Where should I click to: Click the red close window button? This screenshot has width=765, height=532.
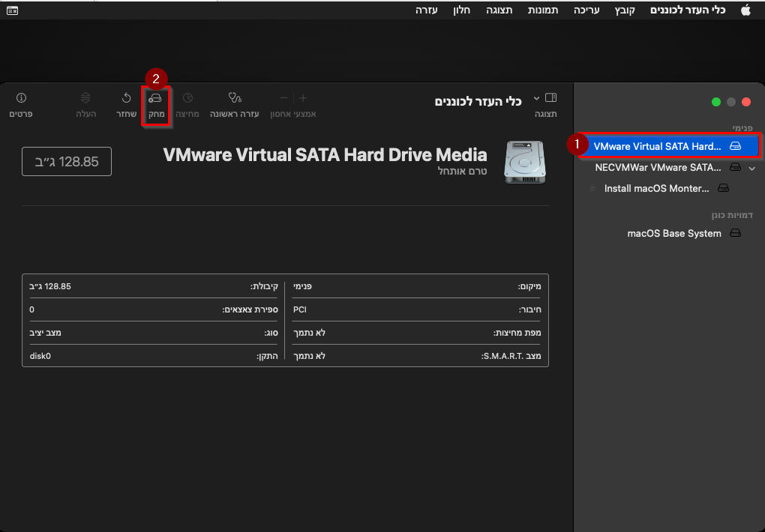(x=746, y=102)
